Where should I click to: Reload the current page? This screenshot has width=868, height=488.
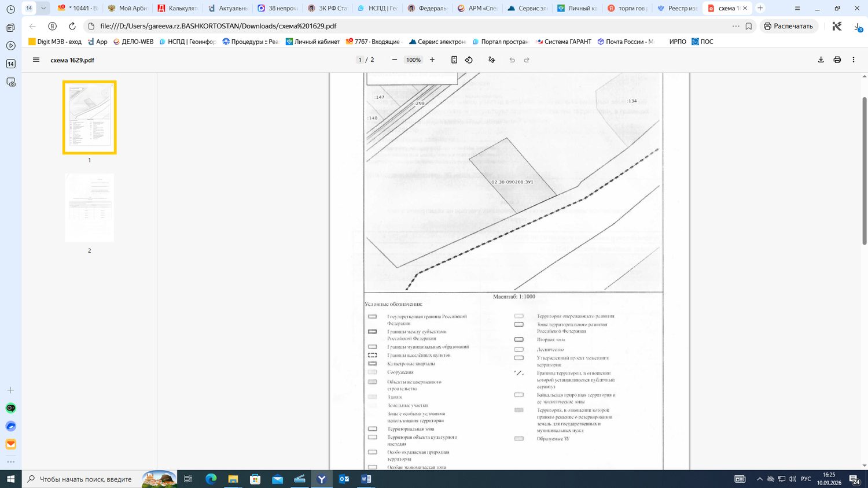point(72,26)
